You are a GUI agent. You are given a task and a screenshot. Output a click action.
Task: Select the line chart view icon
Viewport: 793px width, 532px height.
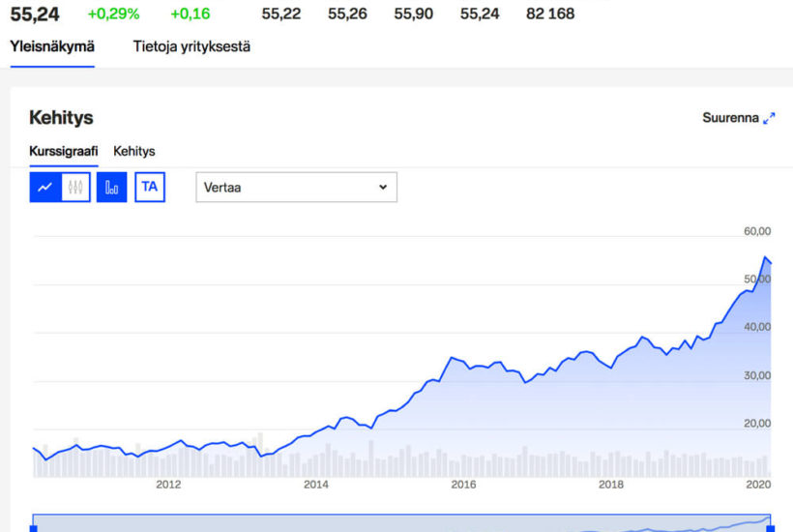coord(45,187)
